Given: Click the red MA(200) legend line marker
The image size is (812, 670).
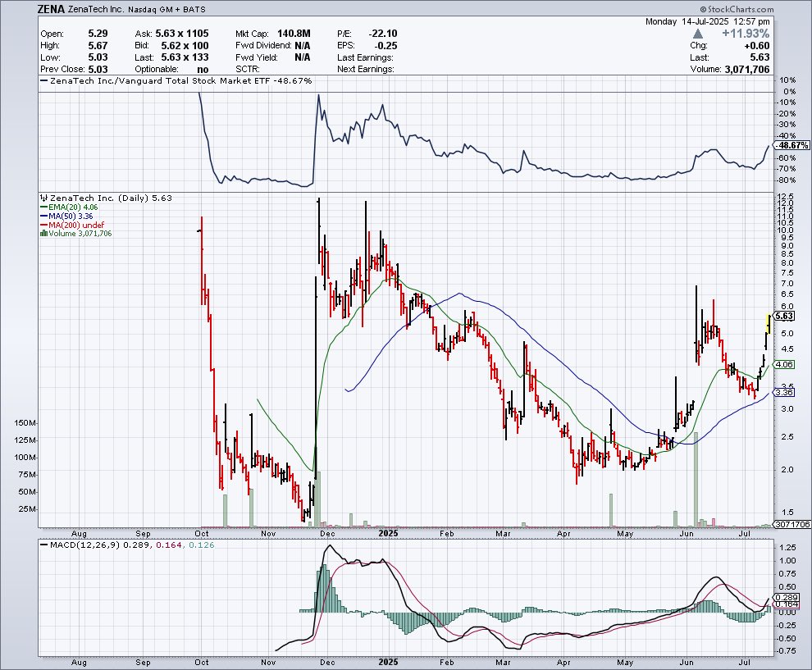Looking at the screenshot, I should tap(44, 225).
